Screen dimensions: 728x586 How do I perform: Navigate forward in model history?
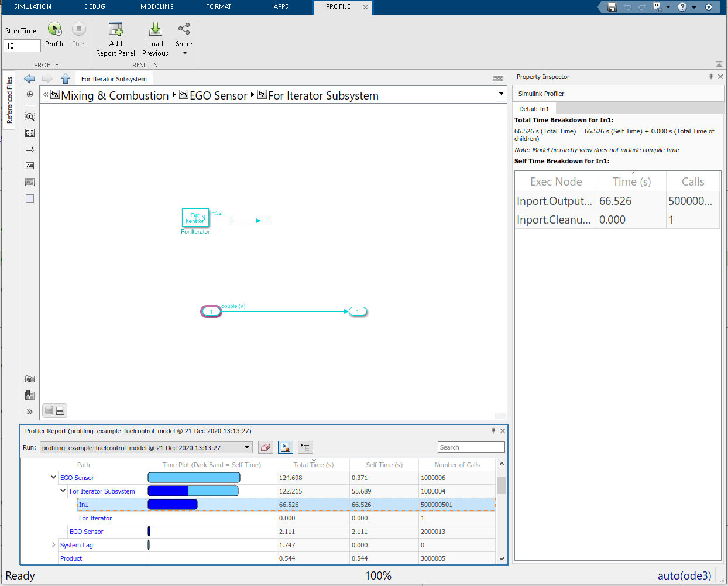coord(47,78)
